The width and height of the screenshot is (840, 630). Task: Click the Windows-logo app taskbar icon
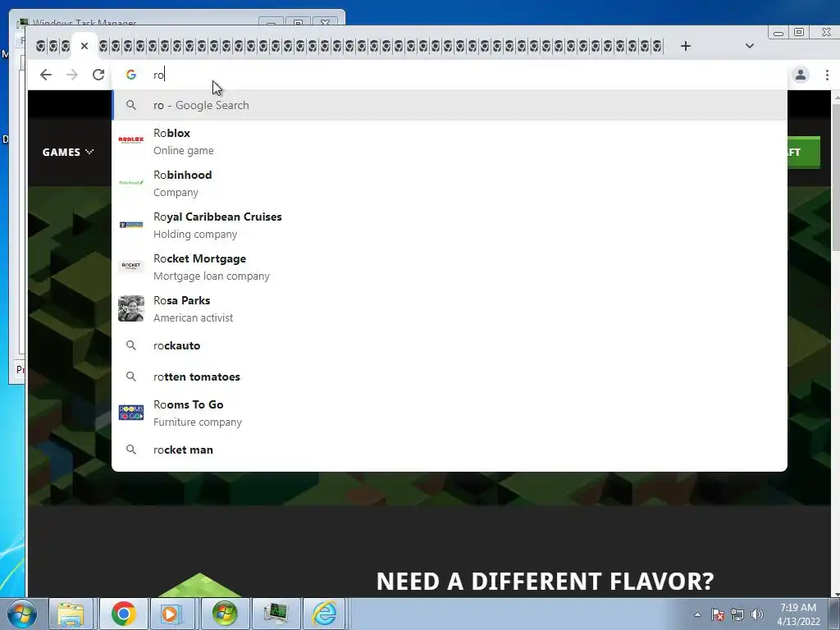point(225,614)
